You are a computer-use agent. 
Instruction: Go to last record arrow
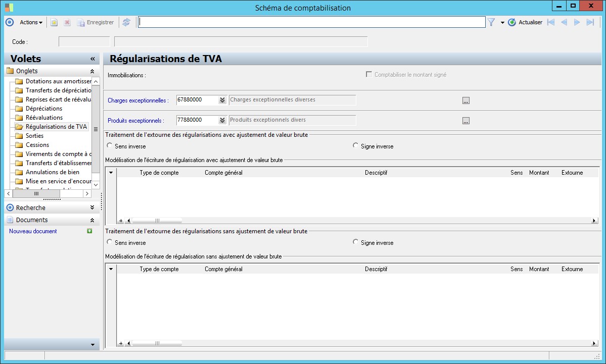pyautogui.click(x=590, y=22)
